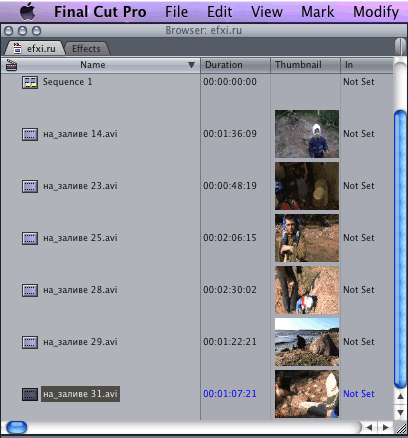Image resolution: width=408 pixels, height=438 pixels.
Task: Click the blue horizontal scrollbar thumb
Action: 17,427
